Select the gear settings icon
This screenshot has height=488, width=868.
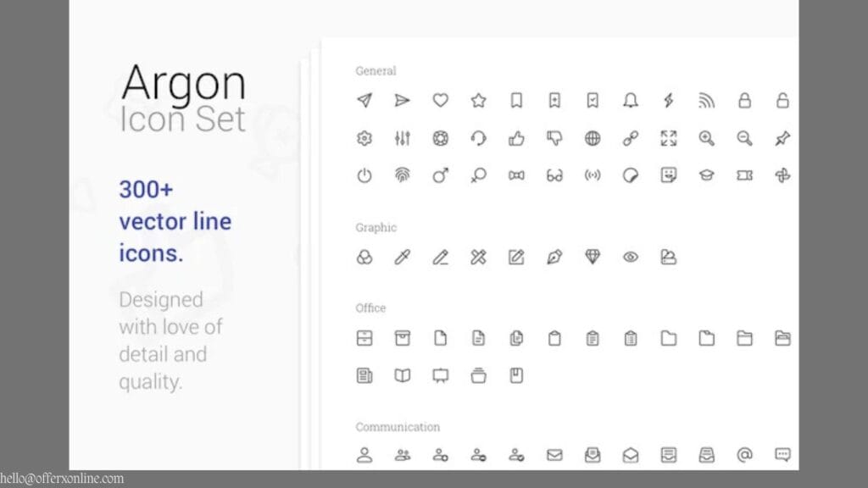pos(364,138)
